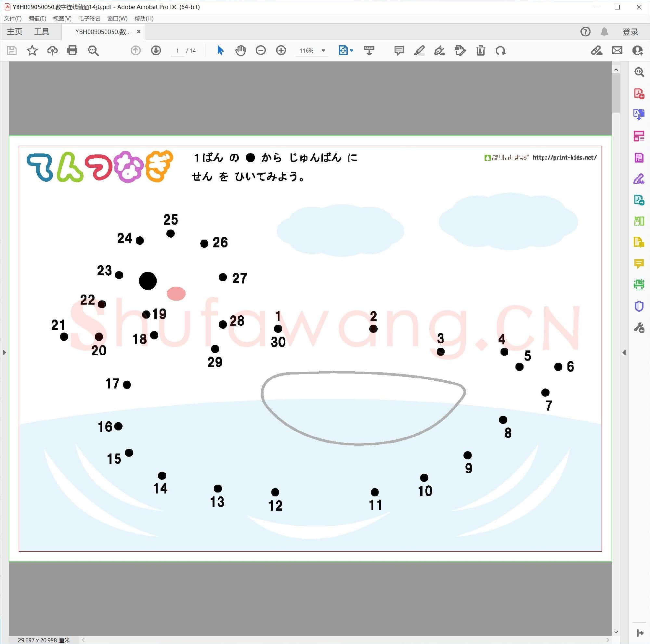Expand the left navigation pane
This screenshot has height=644, width=650.
(4, 352)
